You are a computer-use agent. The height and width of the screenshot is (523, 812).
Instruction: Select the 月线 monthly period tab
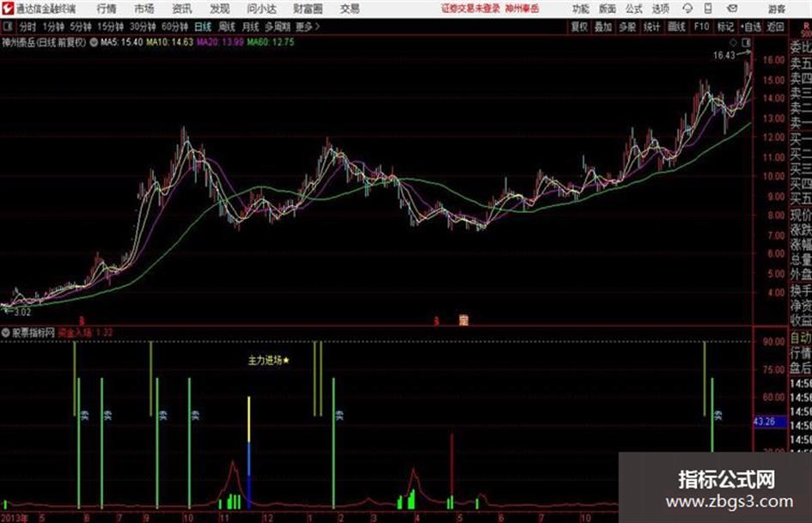click(x=251, y=27)
